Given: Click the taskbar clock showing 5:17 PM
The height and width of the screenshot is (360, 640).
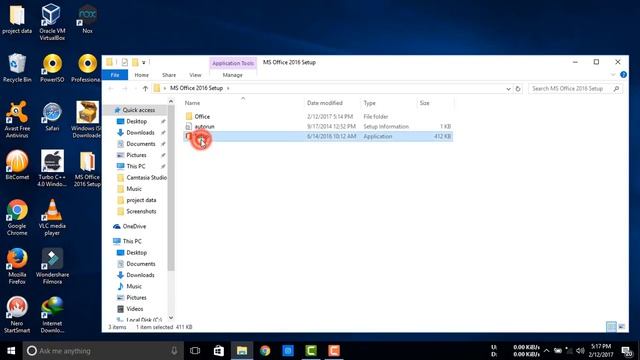Looking at the screenshot, I should click(x=601, y=351).
